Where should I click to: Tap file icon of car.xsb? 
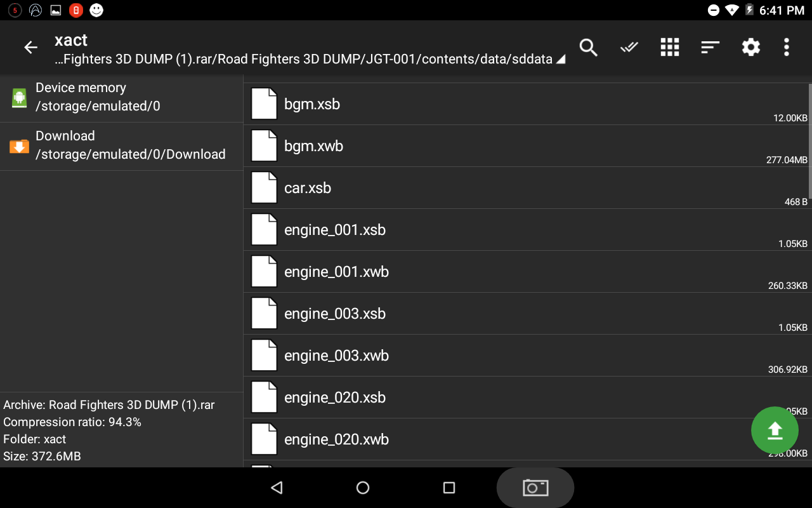coord(264,188)
